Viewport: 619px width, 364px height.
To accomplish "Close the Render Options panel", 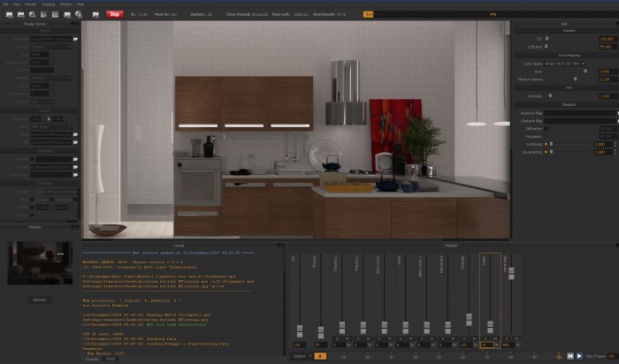I will click(x=77, y=24).
